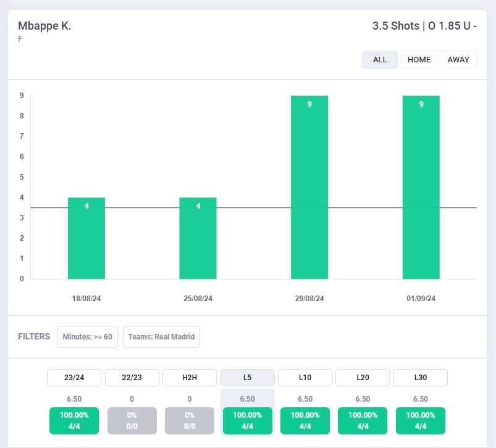
Task: Click the 0% 0/0 badge under H2H
Action: 190,421
